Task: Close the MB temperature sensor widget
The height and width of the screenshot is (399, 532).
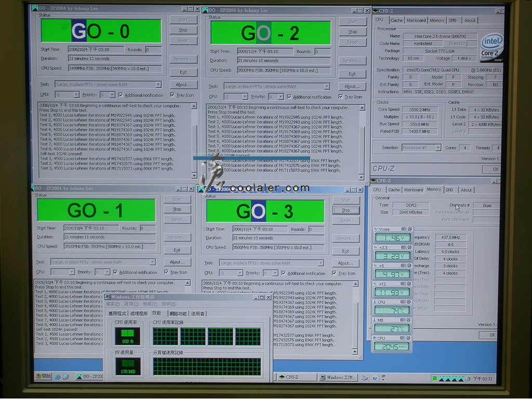Action: (409, 320)
